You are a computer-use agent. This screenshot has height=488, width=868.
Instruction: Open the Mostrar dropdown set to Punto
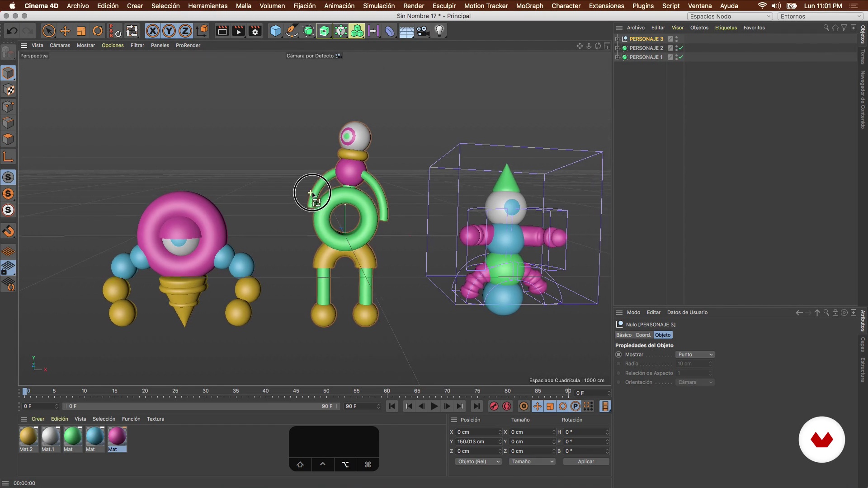pyautogui.click(x=695, y=355)
